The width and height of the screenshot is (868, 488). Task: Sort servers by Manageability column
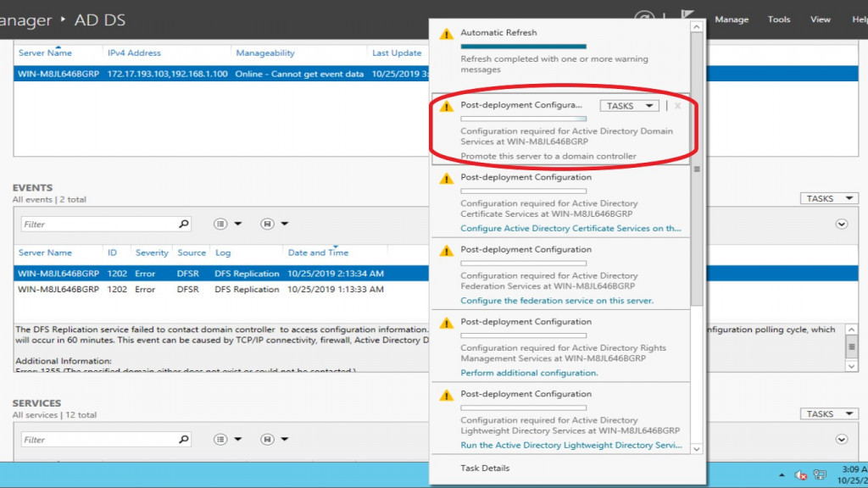tap(265, 53)
